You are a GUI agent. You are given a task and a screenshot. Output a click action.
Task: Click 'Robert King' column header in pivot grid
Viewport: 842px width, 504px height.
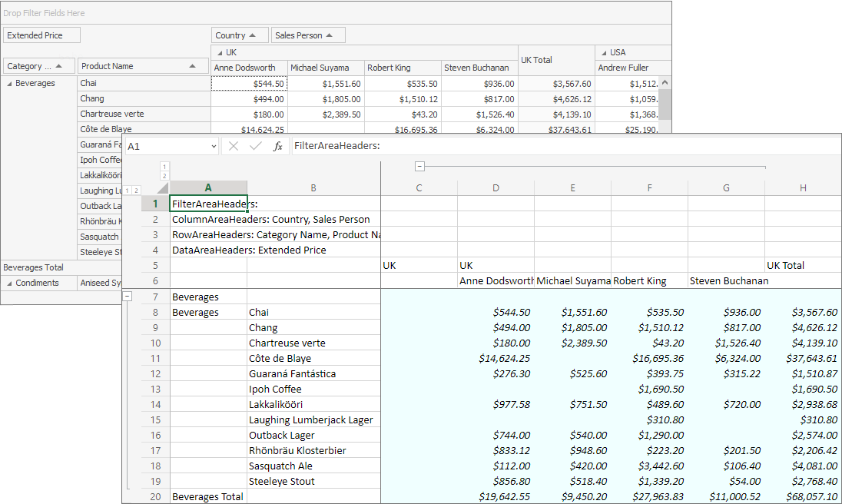click(403, 68)
